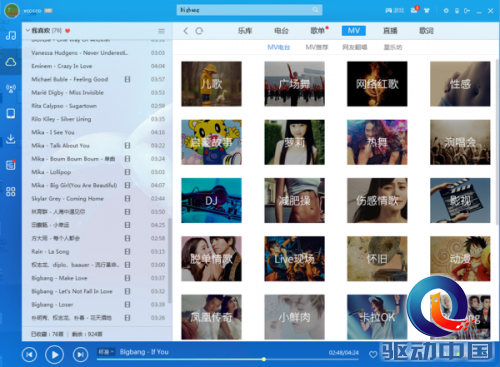Viewport: 500px width, 367px height.
Task: Open the 伤感情歌 MV category
Action: pos(377,200)
